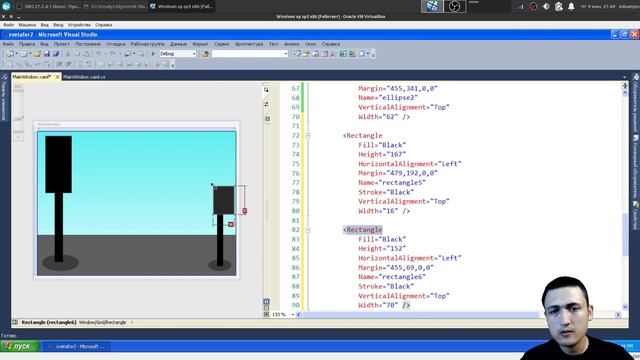Click the Margin="479,192,0,0" code line
The image size is (640, 360).
click(398, 173)
